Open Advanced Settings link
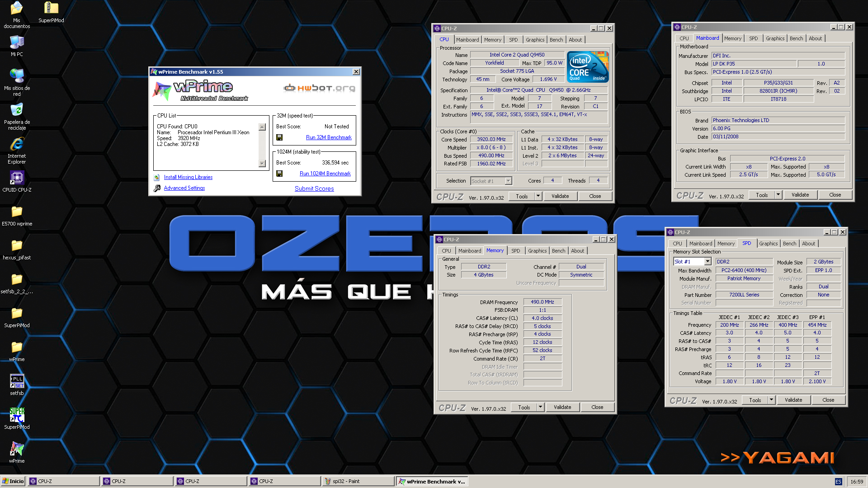The image size is (868, 488). [x=184, y=188]
